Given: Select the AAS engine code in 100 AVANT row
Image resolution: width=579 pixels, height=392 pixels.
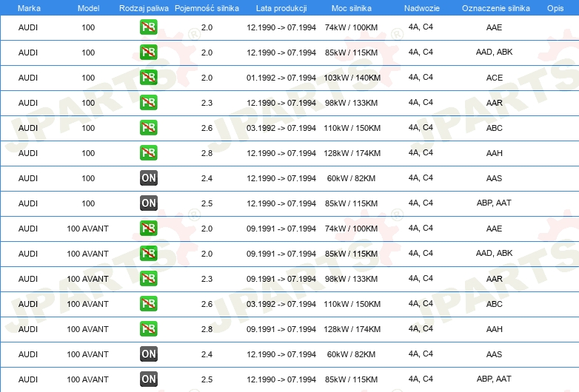Looking at the screenshot, I should click(494, 354).
